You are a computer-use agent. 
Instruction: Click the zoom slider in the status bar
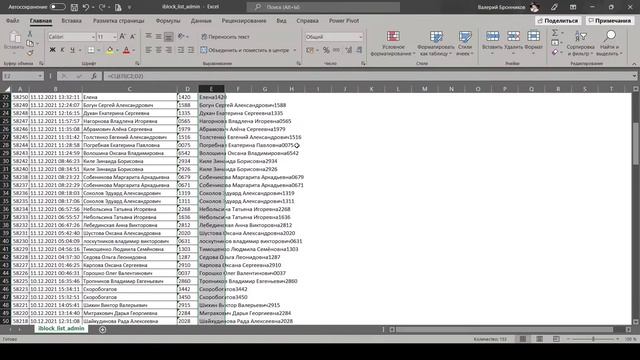(593, 339)
